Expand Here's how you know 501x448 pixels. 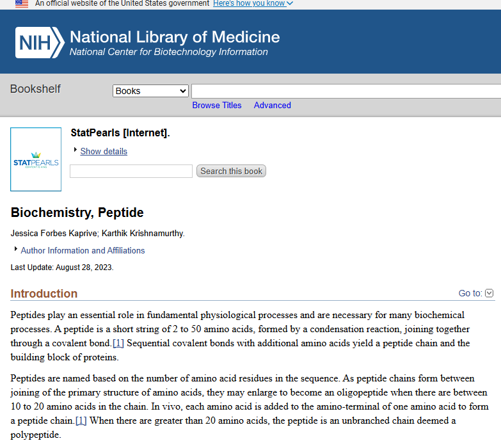tap(253, 4)
